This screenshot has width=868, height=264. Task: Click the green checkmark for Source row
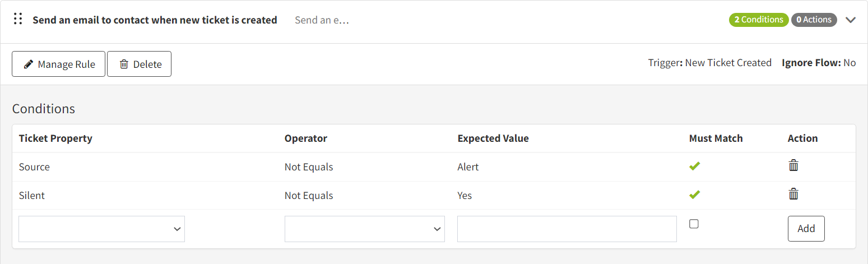tap(695, 166)
